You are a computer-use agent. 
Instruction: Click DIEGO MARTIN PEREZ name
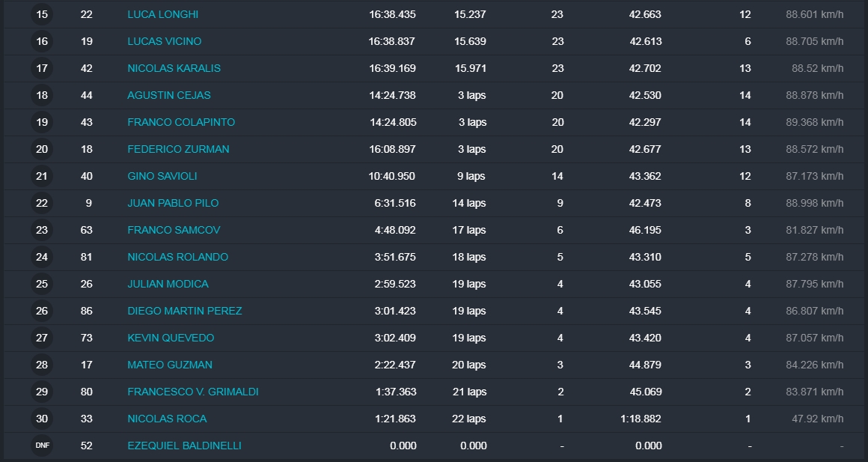point(184,311)
